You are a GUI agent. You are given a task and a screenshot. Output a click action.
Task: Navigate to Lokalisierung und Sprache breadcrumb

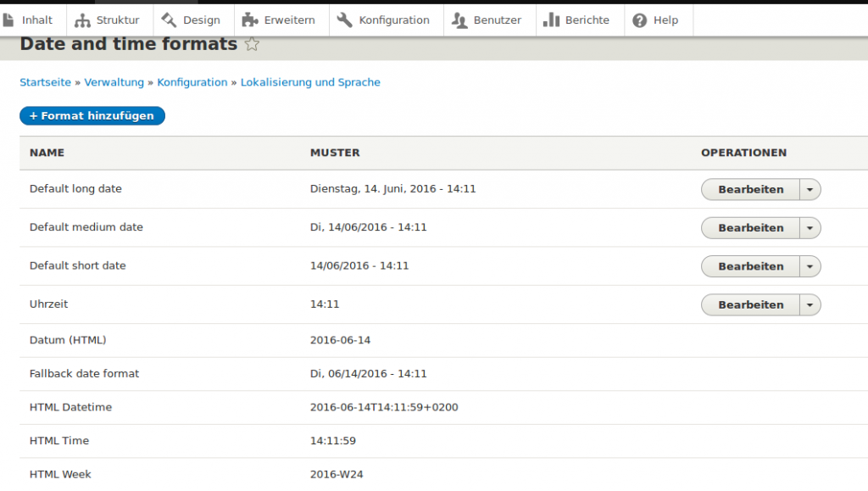(x=310, y=82)
